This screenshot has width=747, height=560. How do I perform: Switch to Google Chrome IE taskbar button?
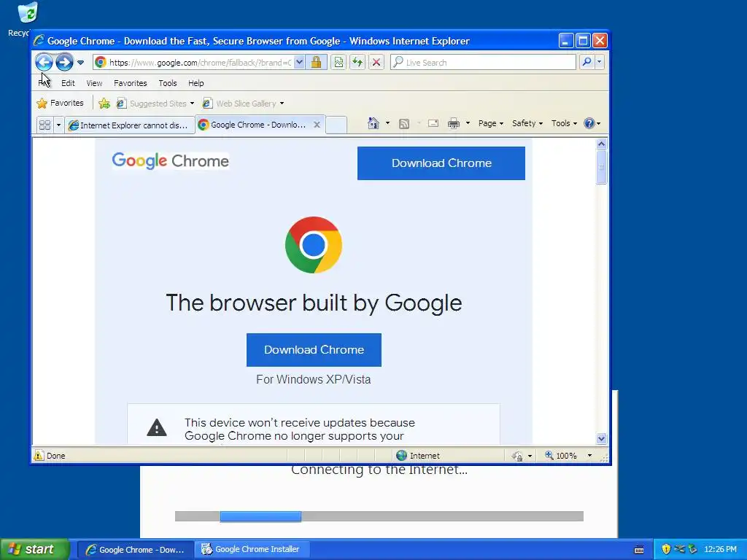[x=135, y=550]
